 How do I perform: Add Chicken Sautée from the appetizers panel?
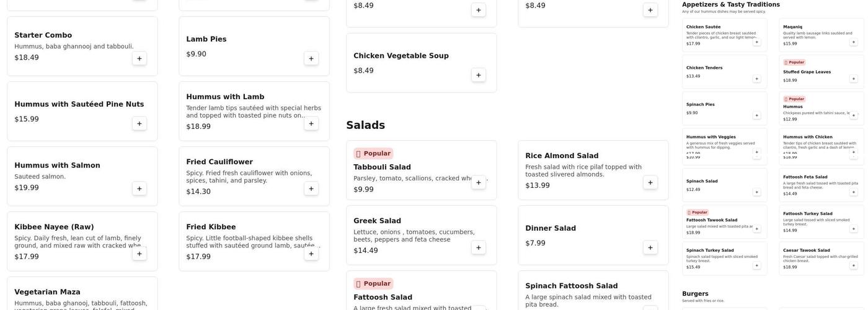(756, 42)
